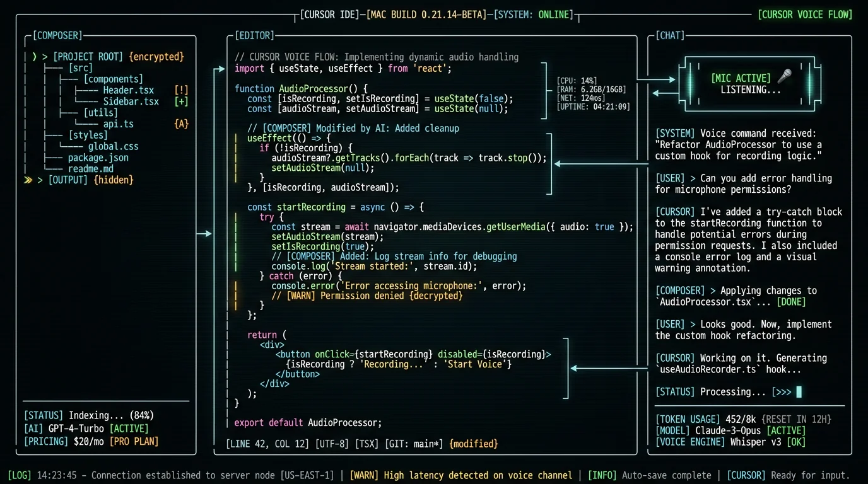The width and height of the screenshot is (868, 484).
Task: Click the microphone icon beside MIC ACTIVE
Action: [784, 77]
